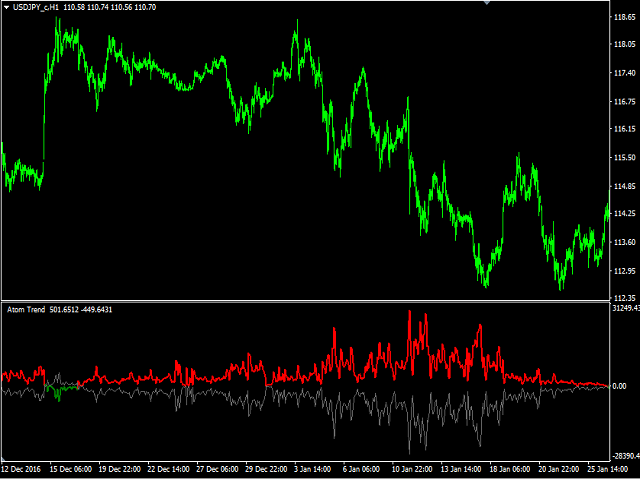Click the 112.35 price axis label
Viewport: 640px width, 480px height.
[x=625, y=298]
